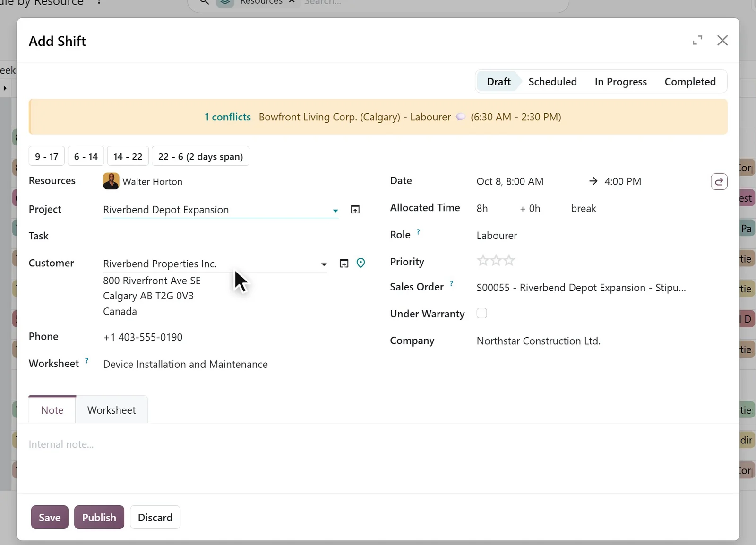Switch to the Worksheet tab
The width and height of the screenshot is (756, 545).
tap(112, 410)
